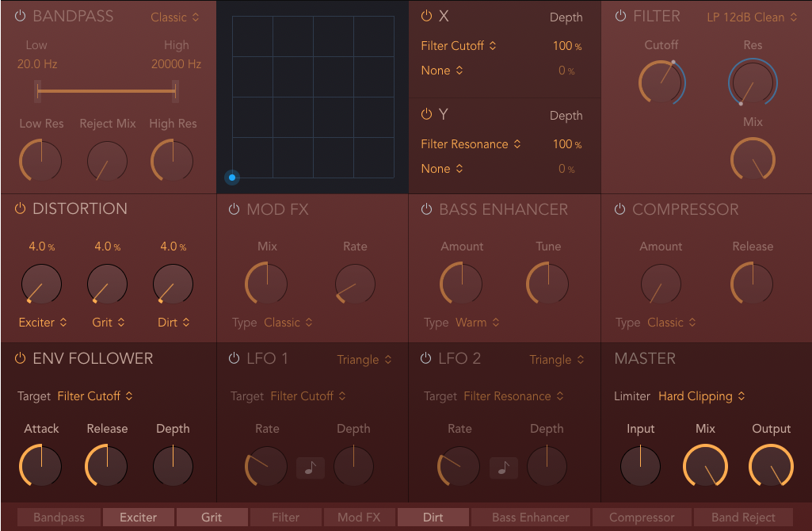812x531 pixels.
Task: Enable the Mod FX power button
Action: 234,209
